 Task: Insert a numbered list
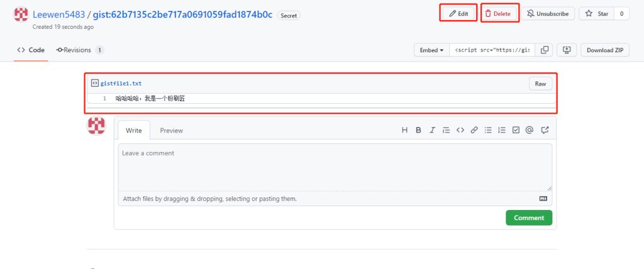click(501, 130)
